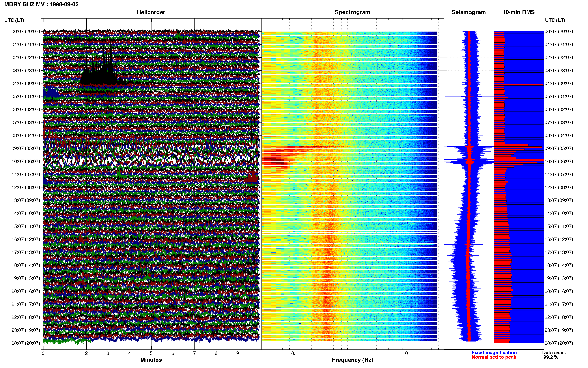The height and width of the screenshot is (368, 588).
Task: Click the right time label 18:07 (14:07)
Action: tap(559, 265)
